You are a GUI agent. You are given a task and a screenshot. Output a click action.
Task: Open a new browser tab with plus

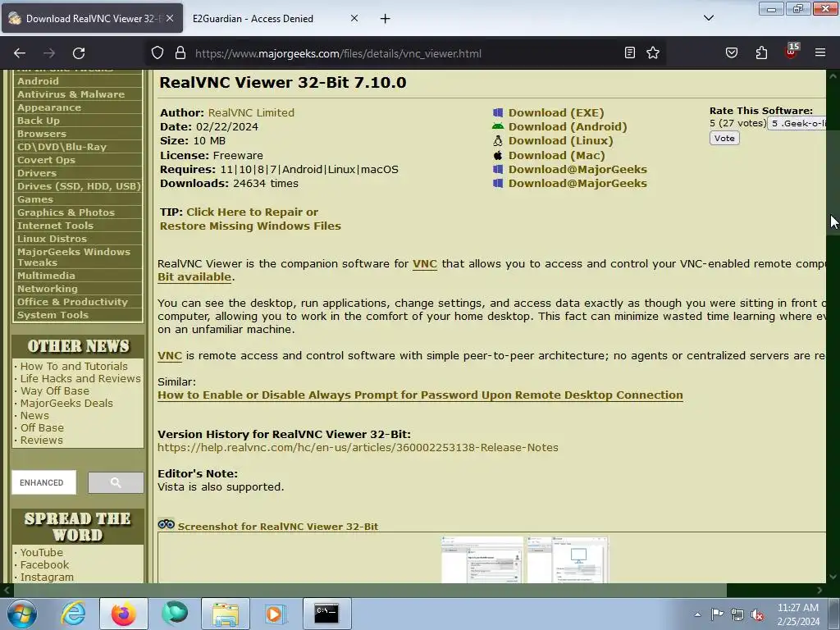pyautogui.click(x=386, y=19)
